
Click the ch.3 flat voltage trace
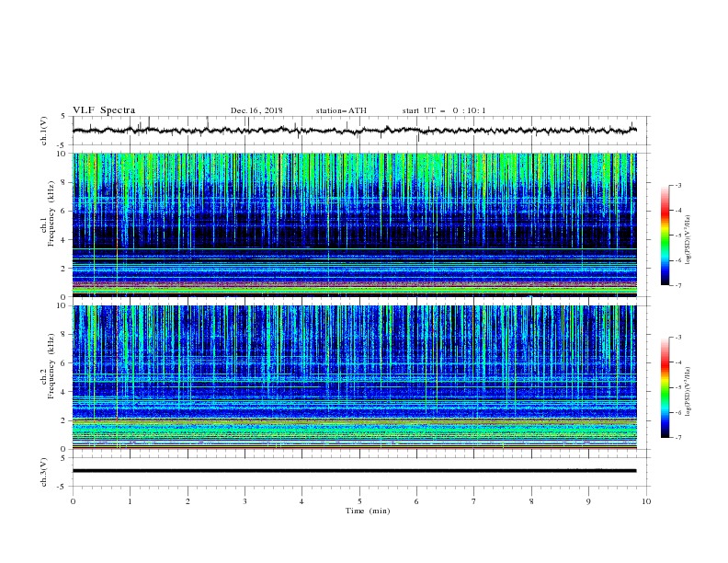click(355, 471)
